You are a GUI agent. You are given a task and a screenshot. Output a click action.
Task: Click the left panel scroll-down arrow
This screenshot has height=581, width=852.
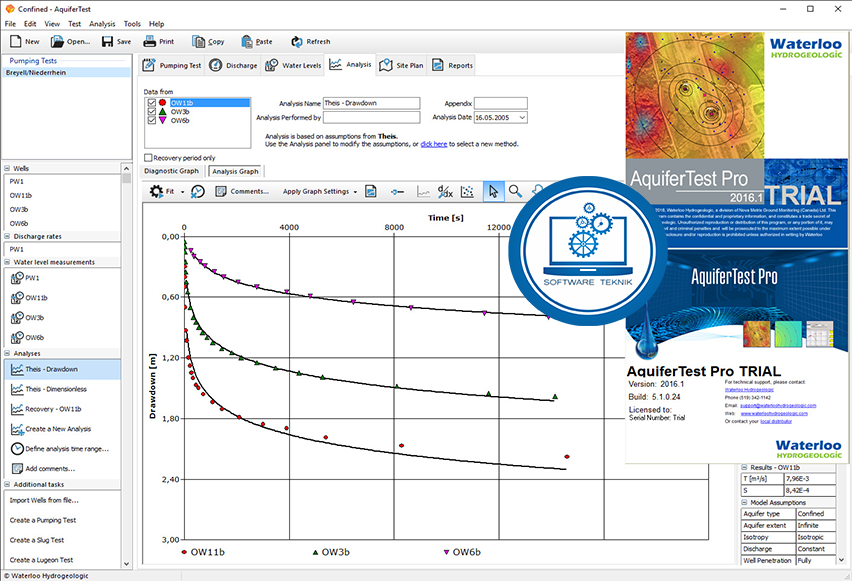[x=126, y=564]
